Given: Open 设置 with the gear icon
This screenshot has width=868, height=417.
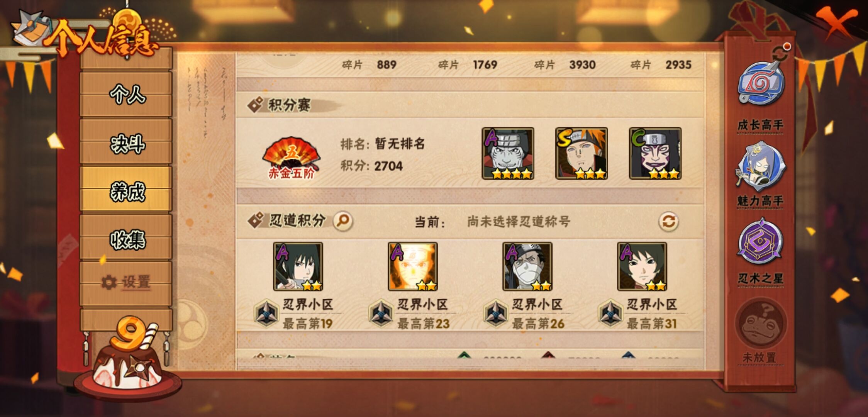Looking at the screenshot, I should pyautogui.click(x=126, y=282).
